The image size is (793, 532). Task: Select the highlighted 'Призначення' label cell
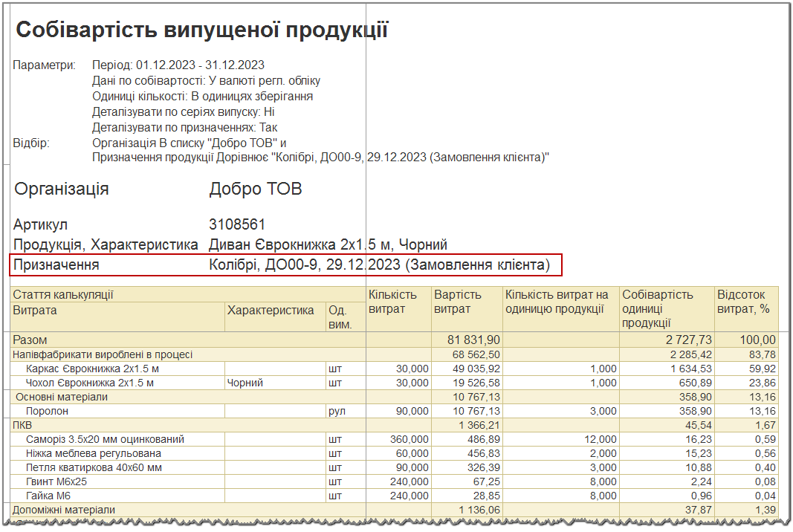[56, 265]
